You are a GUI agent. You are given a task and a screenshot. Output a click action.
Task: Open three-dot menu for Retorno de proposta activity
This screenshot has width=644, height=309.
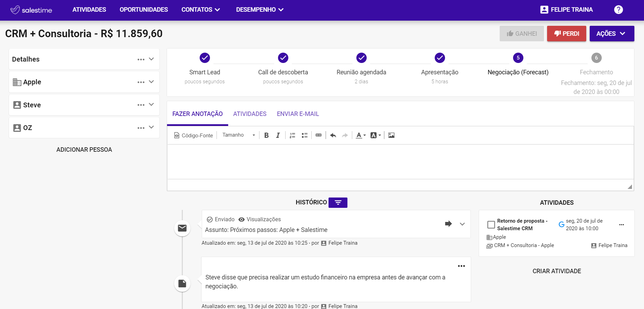(x=621, y=225)
